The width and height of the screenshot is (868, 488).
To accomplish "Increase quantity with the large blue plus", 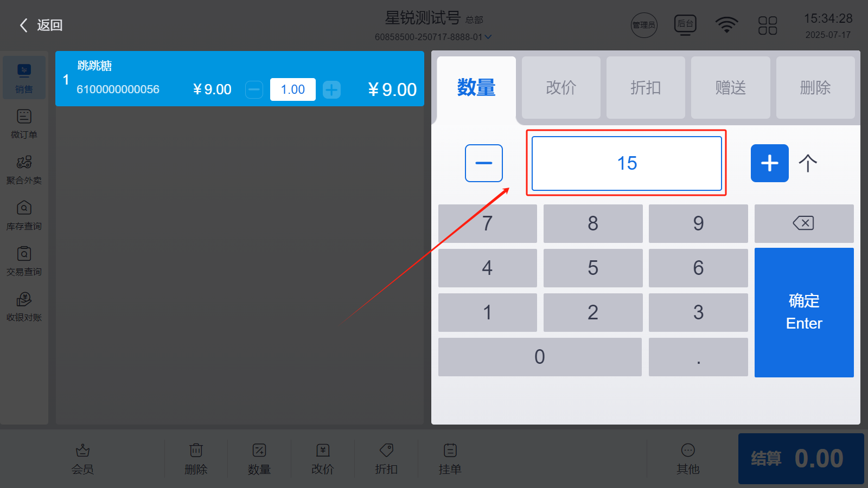I will pos(770,163).
